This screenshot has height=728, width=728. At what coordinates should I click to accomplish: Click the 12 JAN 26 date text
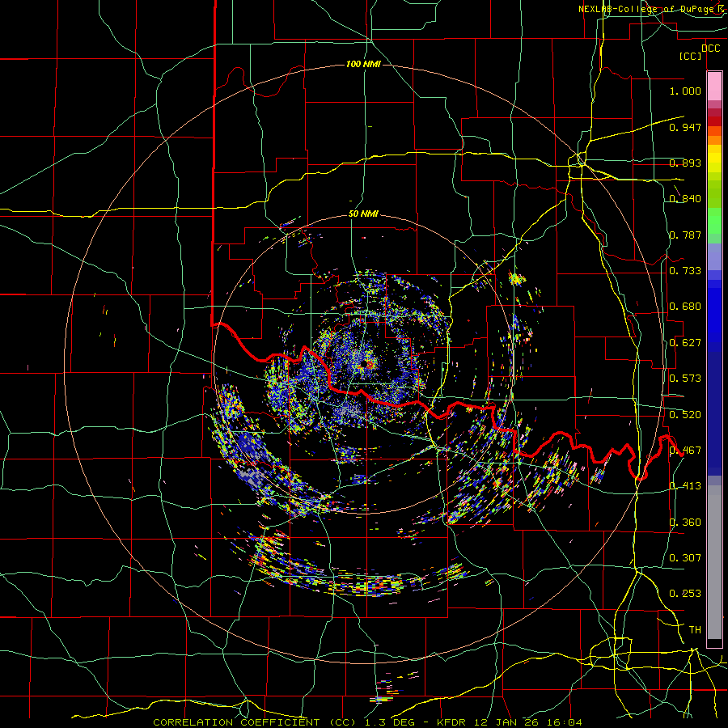tap(509, 722)
